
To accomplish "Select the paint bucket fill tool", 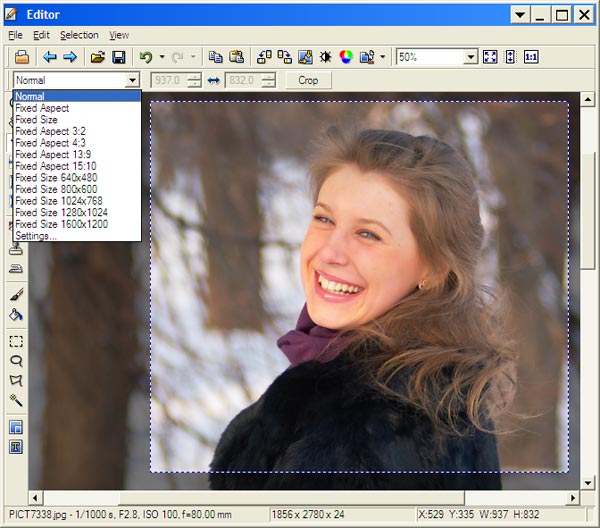I will coord(16,314).
